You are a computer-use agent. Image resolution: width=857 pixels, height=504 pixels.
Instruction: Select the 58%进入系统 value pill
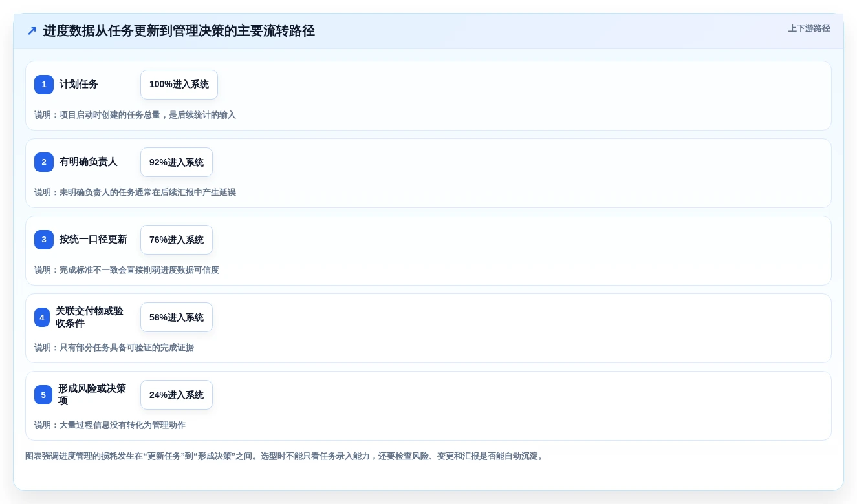[x=177, y=317]
